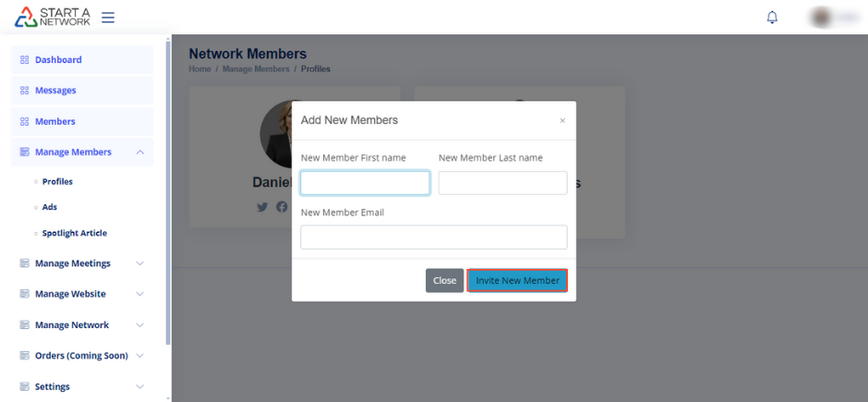Expand the Manage Meetings section
Image resolution: width=868 pixels, height=402 pixels.
139,263
